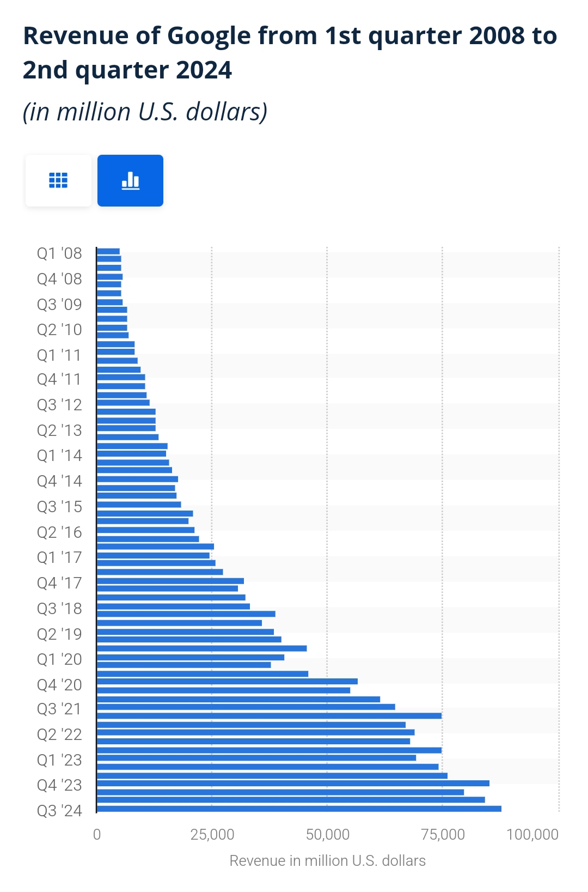Select the Q4 '20 revenue bar

coord(227,681)
